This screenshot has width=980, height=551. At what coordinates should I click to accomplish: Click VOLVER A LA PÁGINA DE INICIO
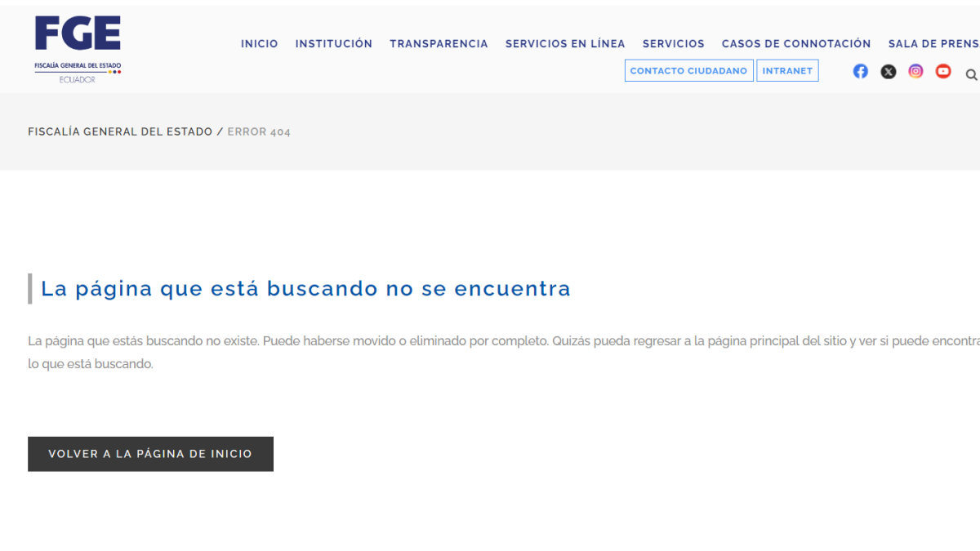150,453
